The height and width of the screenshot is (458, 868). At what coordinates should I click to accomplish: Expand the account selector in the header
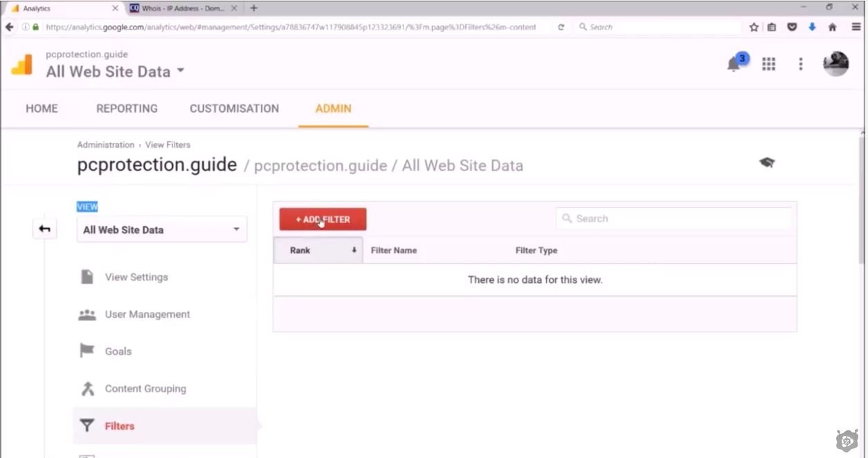point(180,70)
